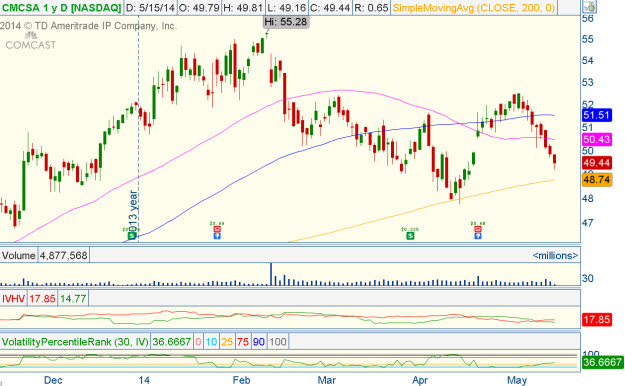
Task: Click the red 49.44 last price bubble
Action: coord(596,163)
